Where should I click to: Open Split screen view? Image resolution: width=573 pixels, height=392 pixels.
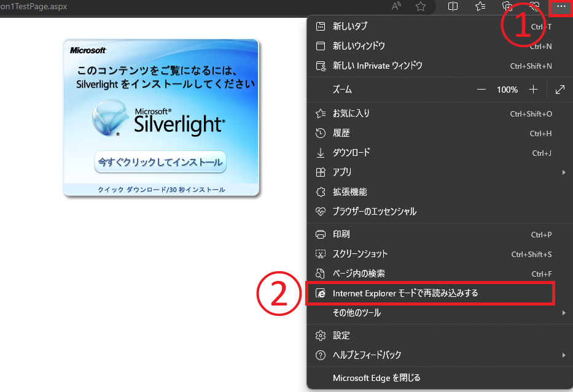453,7
